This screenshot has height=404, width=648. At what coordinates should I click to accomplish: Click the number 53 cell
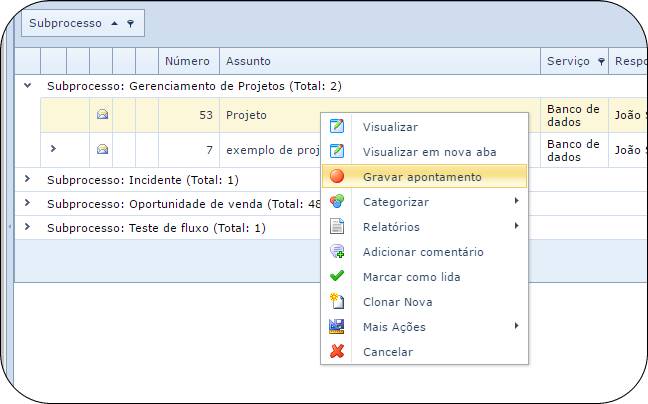tap(189, 115)
